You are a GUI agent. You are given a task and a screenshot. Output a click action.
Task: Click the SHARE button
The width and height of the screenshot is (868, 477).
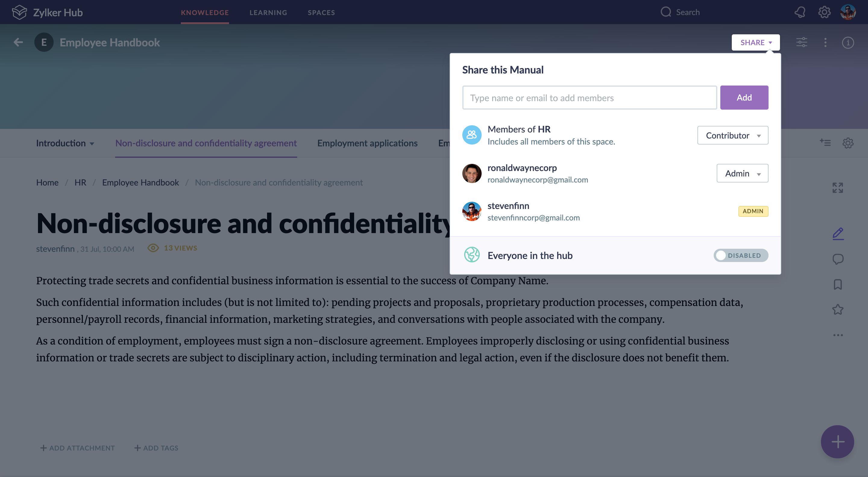[x=756, y=42]
